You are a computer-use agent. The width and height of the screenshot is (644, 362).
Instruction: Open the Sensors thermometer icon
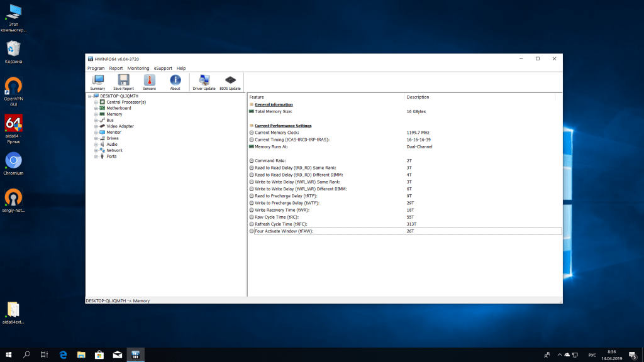click(149, 82)
